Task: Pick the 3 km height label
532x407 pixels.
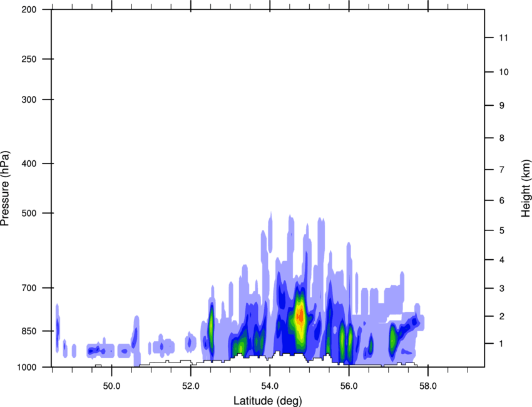Action: (x=502, y=289)
